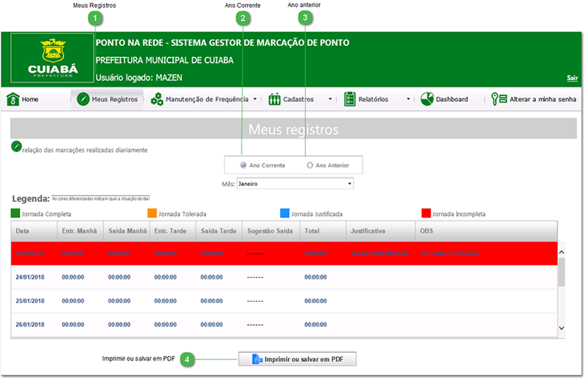588x380 pixels.
Task: Click the Cadastros calendar icon
Action: tap(274, 99)
